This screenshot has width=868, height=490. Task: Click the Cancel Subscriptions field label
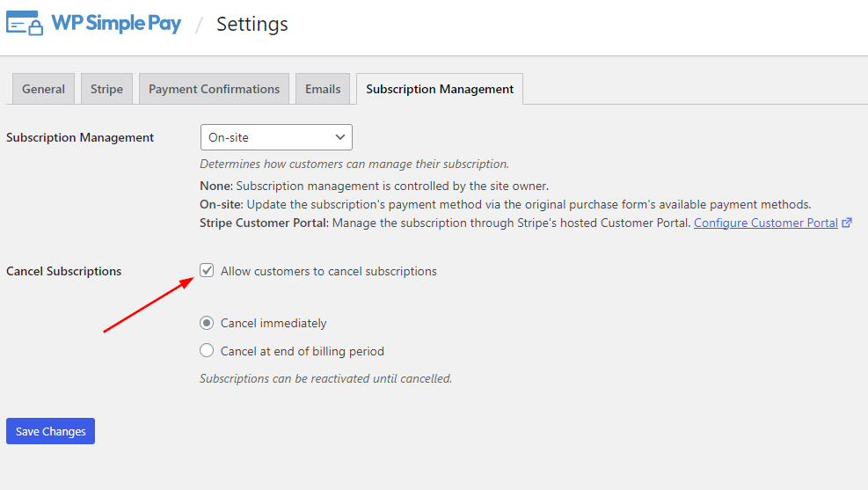[x=64, y=271]
